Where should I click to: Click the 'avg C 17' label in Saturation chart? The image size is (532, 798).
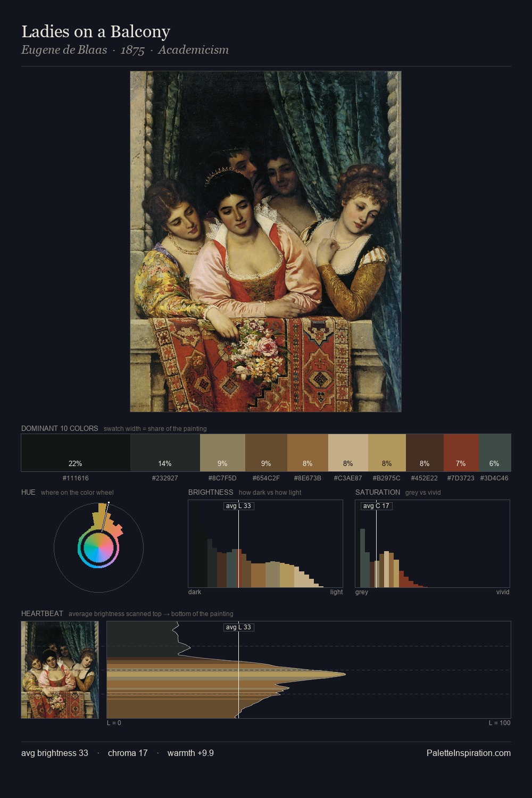click(376, 506)
